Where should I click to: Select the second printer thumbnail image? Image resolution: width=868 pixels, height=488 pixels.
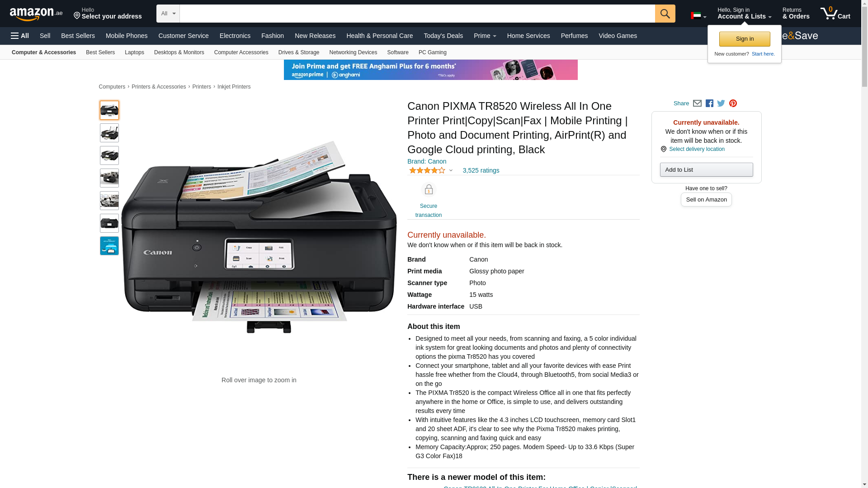[x=109, y=133]
